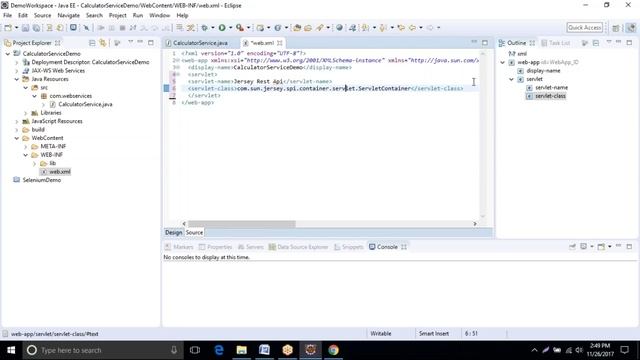Click the Debug bug icon
Viewport: 640px width, 360px height.
coord(204,28)
